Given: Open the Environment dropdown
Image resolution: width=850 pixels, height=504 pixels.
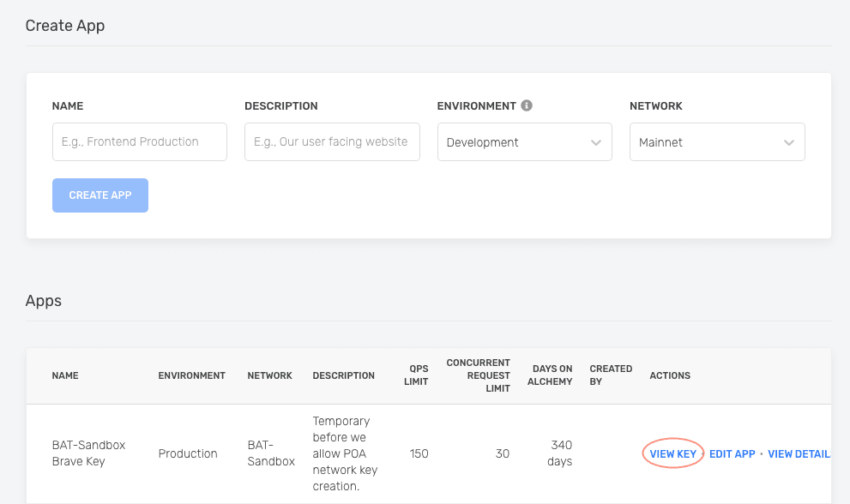Looking at the screenshot, I should coord(524,141).
